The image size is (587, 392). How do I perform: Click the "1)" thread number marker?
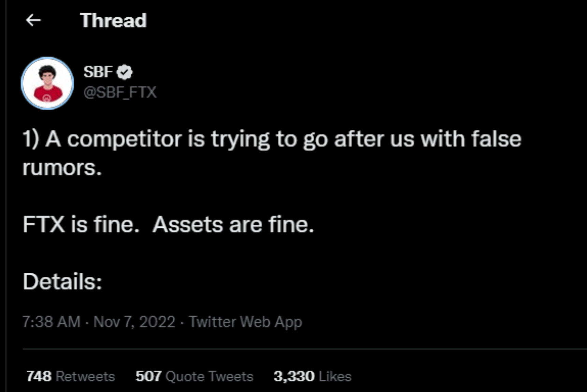pyautogui.click(x=31, y=139)
